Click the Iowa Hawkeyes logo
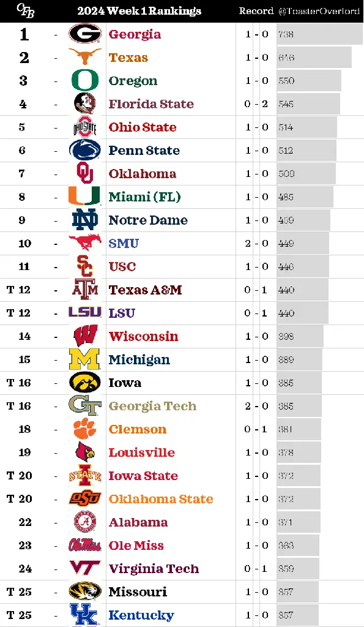Viewport: 364px width, 627px height. (85, 382)
